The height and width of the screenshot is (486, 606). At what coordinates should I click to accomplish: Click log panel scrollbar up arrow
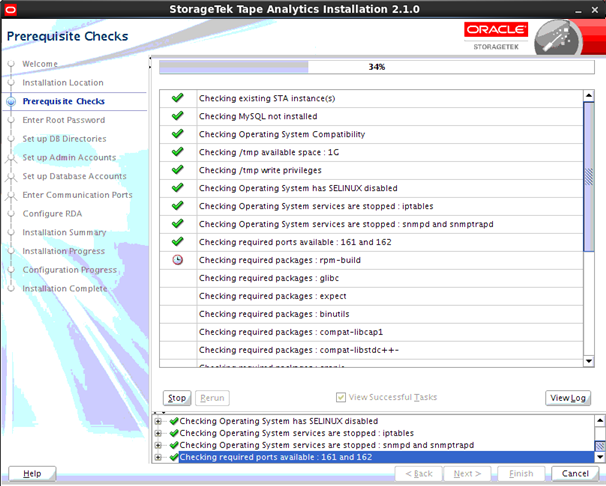[599, 420]
